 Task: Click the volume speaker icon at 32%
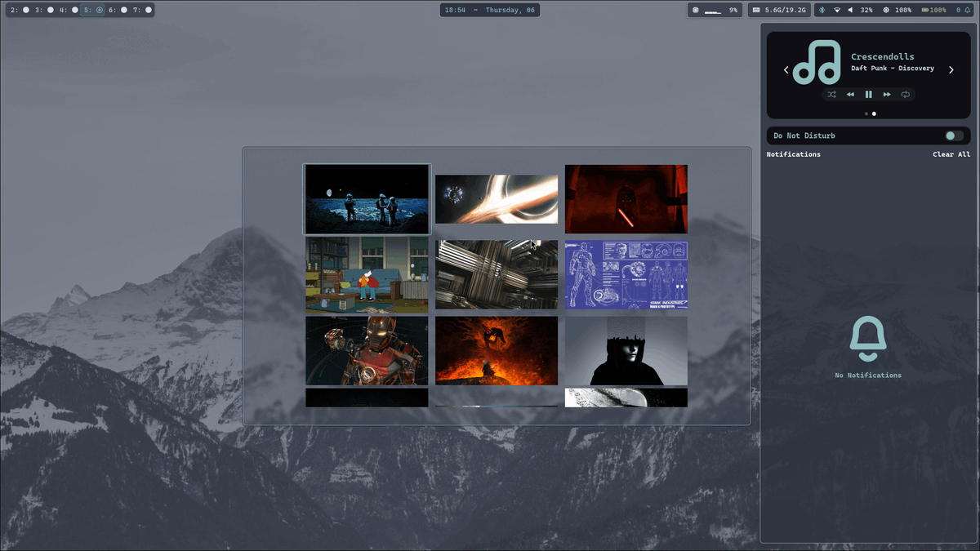pyautogui.click(x=851, y=10)
